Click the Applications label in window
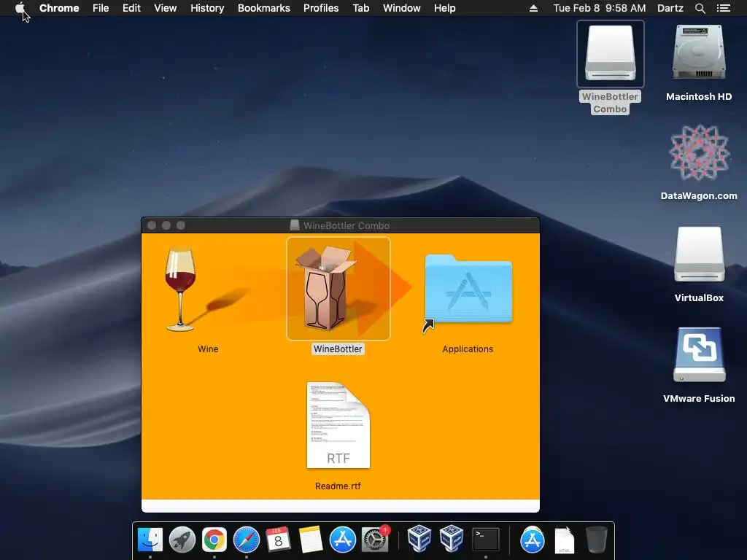This screenshot has width=747, height=560. click(x=468, y=349)
